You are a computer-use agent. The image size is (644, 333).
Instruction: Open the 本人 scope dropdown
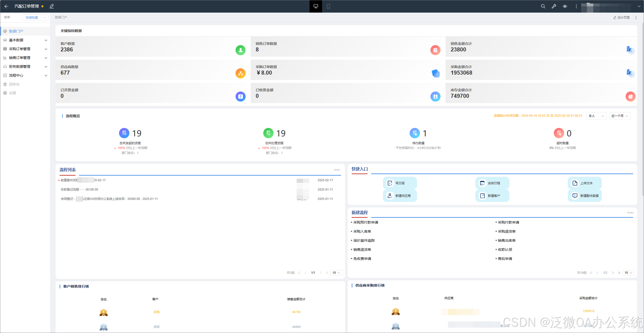coord(596,116)
